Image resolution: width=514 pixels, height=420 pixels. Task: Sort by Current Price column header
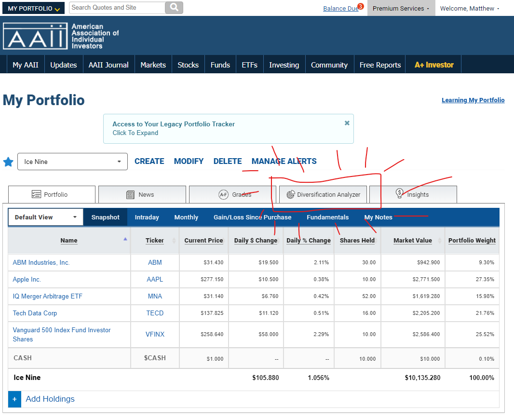[203, 240]
